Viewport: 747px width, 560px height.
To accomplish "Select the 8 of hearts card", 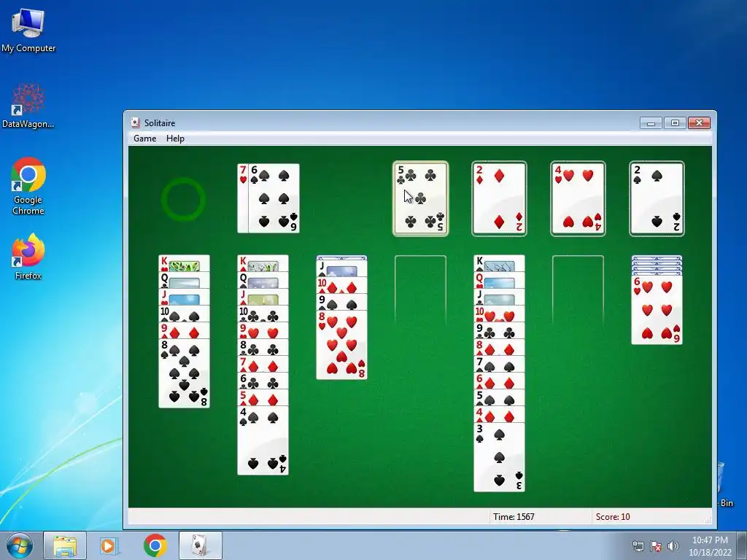I will 341,345.
